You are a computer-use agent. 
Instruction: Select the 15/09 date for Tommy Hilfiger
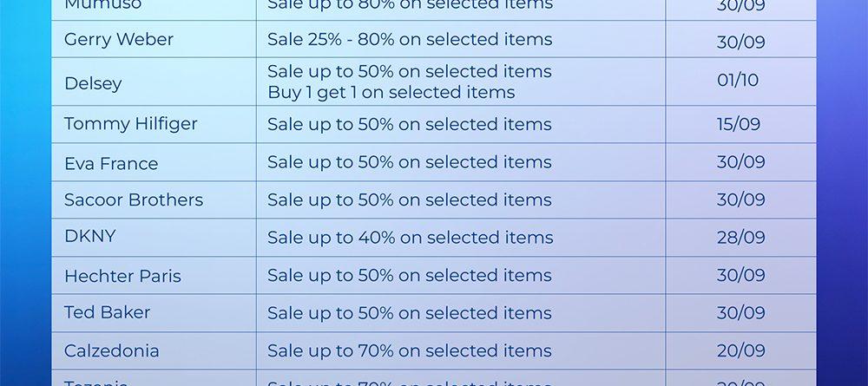(739, 124)
